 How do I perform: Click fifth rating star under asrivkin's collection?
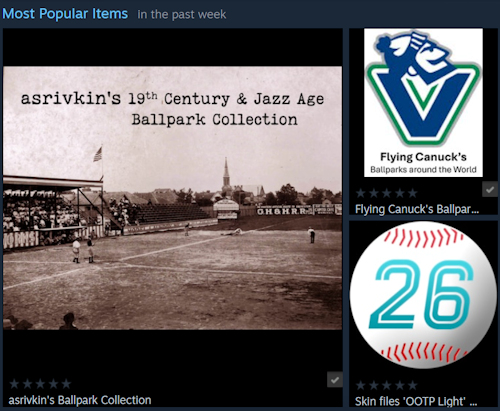point(66,384)
